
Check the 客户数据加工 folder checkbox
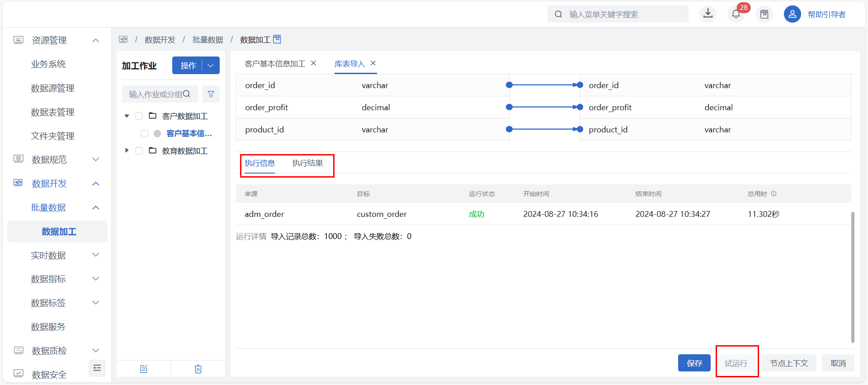pyautogui.click(x=139, y=116)
